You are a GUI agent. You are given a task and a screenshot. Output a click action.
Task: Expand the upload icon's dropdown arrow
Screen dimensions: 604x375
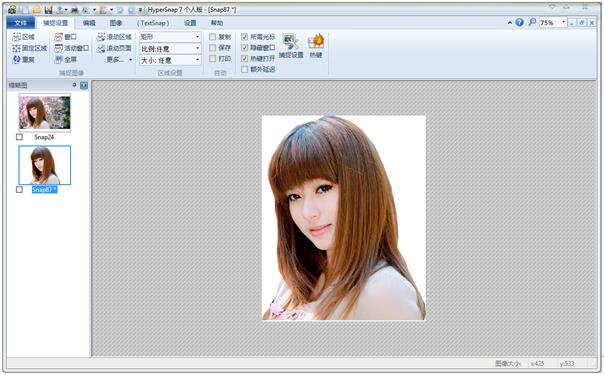click(x=66, y=10)
